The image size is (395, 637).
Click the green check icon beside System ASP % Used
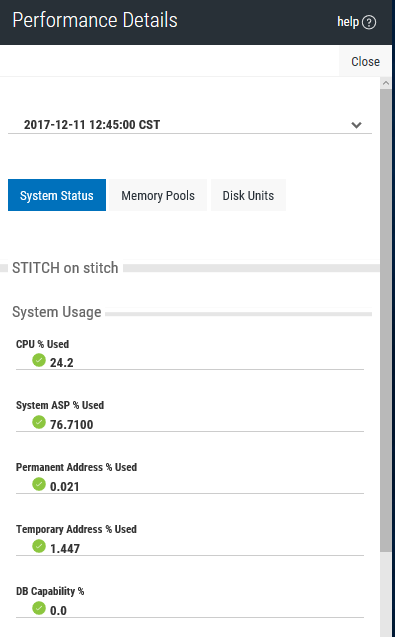click(x=39, y=422)
